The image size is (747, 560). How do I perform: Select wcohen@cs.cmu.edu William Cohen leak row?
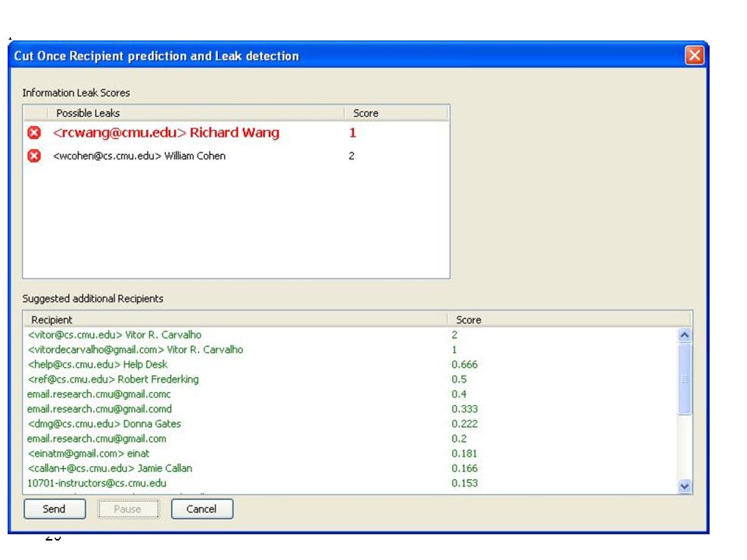click(235, 156)
